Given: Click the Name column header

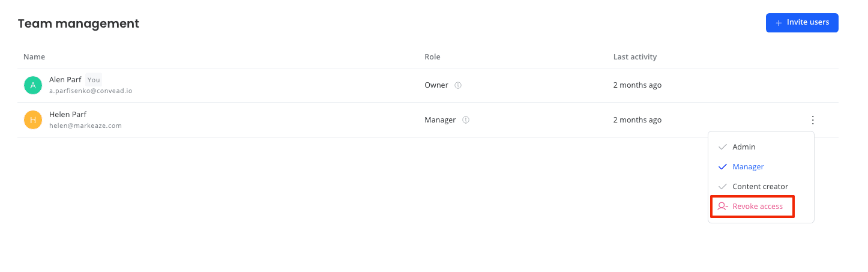Looking at the screenshot, I should pyautogui.click(x=34, y=57).
